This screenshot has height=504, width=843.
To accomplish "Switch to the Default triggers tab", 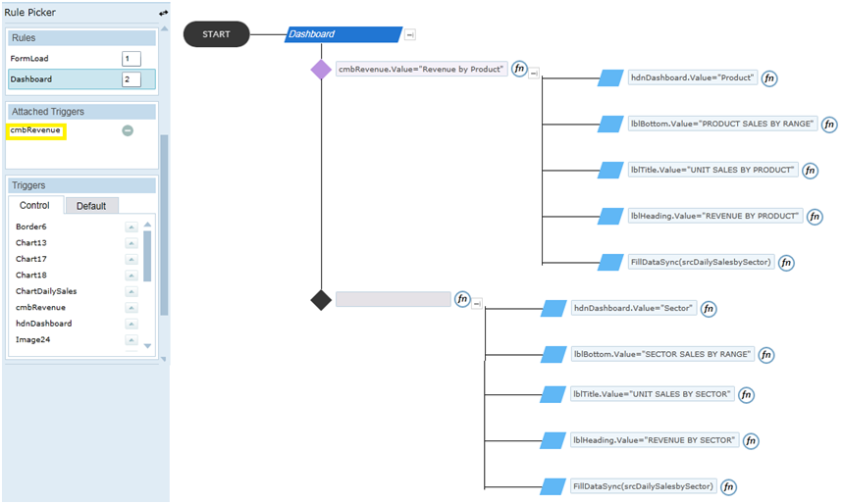I will click(91, 206).
